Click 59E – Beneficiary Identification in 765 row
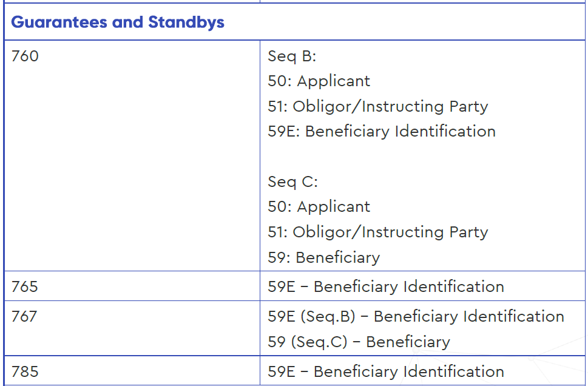This screenshot has width=588, height=386. tap(386, 287)
